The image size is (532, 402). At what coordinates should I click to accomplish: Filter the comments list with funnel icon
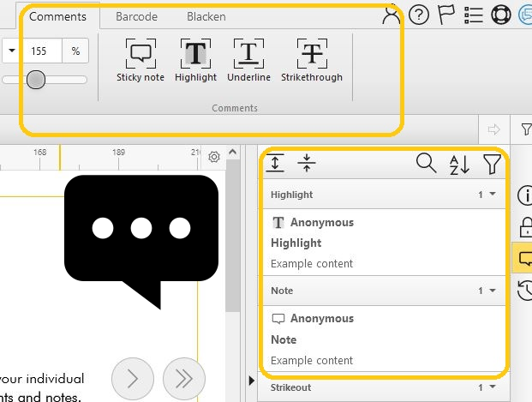point(492,164)
